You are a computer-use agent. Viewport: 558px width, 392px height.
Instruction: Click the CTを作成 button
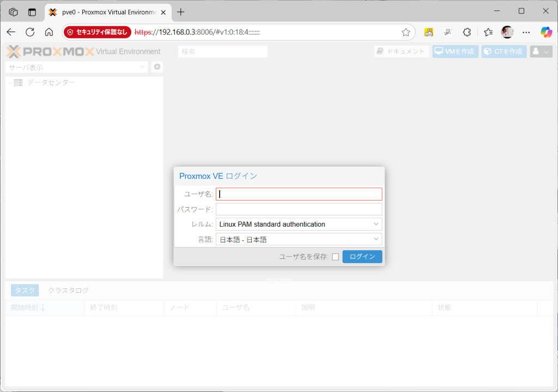[504, 52]
